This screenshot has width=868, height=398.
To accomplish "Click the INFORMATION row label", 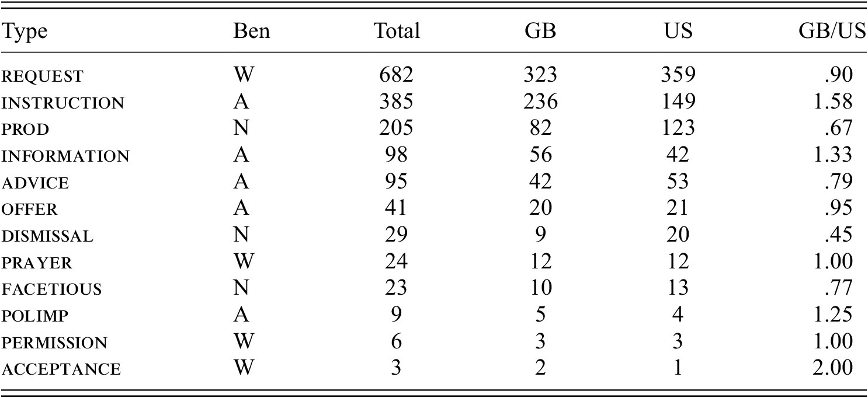I will (65, 156).
